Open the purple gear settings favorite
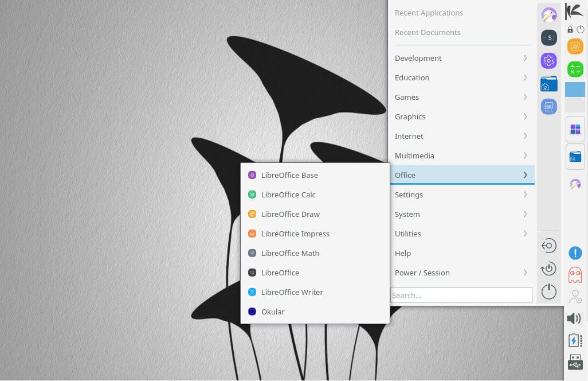Image resolution: width=588 pixels, height=381 pixels. 549,60
